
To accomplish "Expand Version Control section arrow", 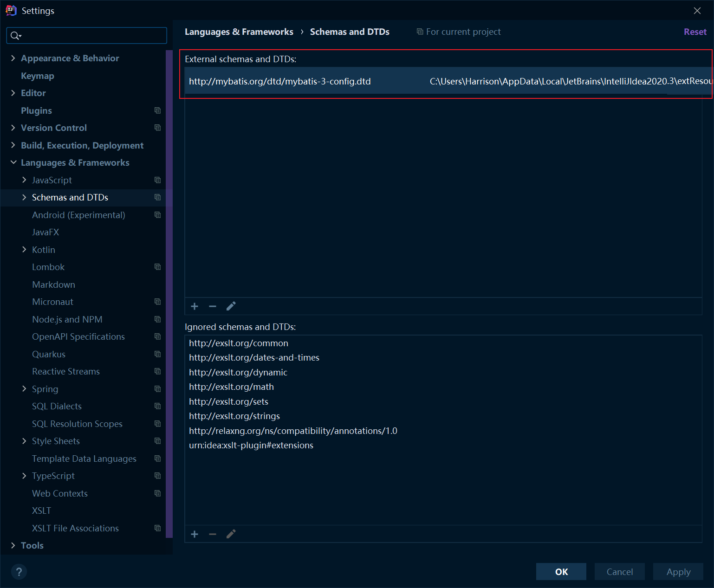I will (x=13, y=128).
